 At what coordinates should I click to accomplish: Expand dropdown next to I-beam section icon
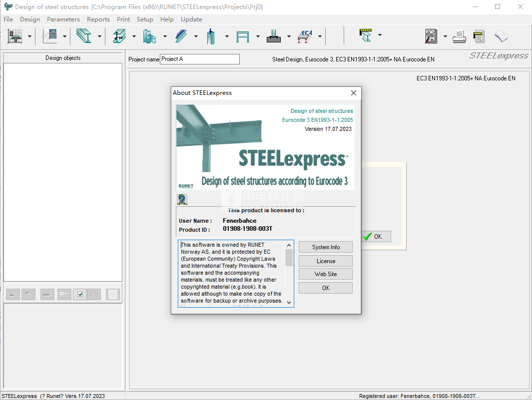point(99,36)
